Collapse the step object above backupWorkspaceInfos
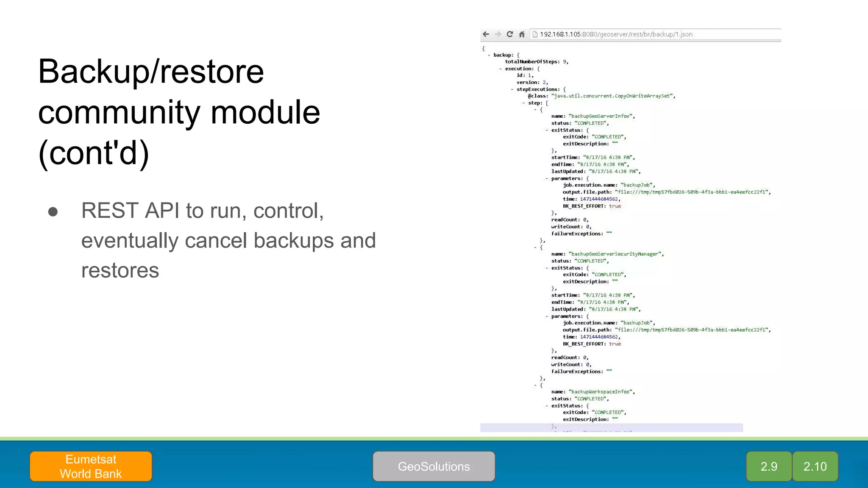 click(x=535, y=385)
